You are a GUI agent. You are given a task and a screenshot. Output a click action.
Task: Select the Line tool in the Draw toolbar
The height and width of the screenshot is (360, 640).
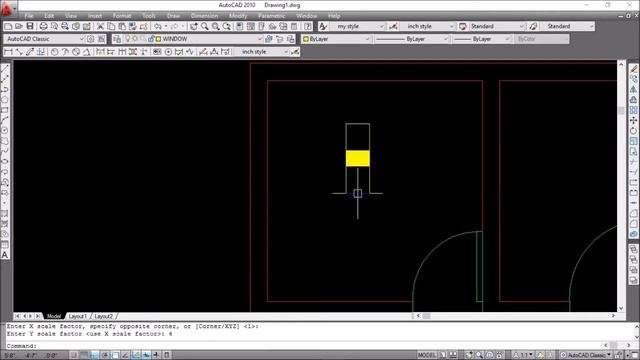point(5,69)
